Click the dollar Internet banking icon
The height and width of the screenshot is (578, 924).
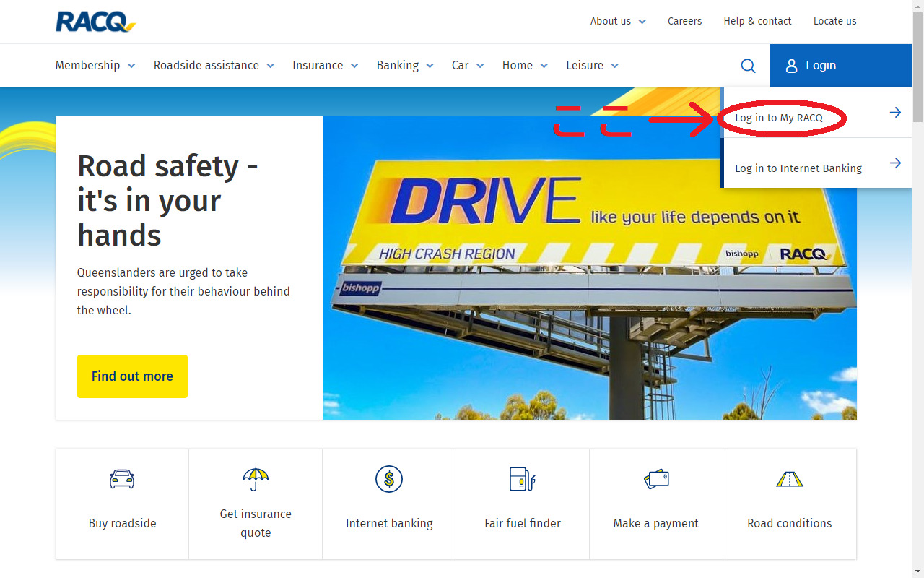[x=389, y=479]
